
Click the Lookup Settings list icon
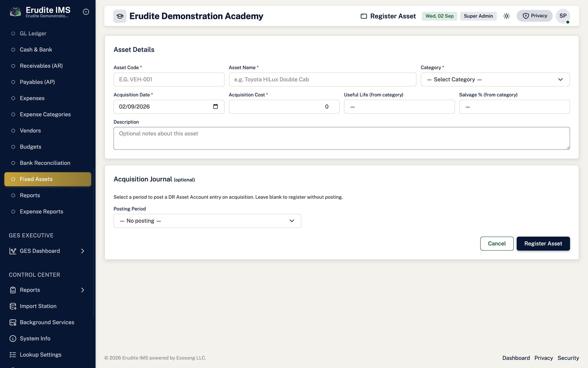click(13, 355)
